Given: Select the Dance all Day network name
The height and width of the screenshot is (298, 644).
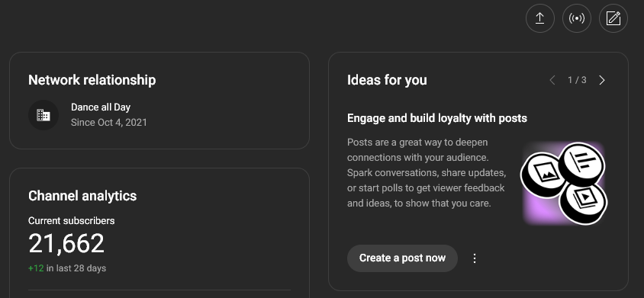Looking at the screenshot, I should click(101, 107).
